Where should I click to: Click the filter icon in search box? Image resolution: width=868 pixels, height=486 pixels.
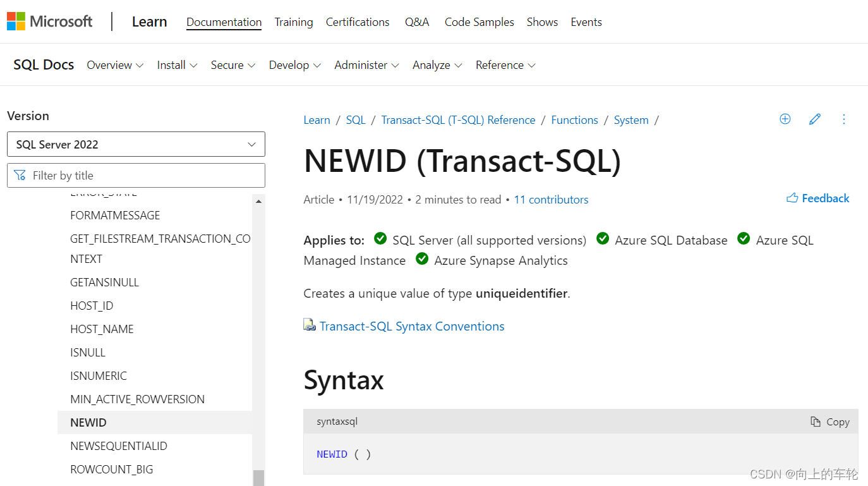pyautogui.click(x=20, y=175)
